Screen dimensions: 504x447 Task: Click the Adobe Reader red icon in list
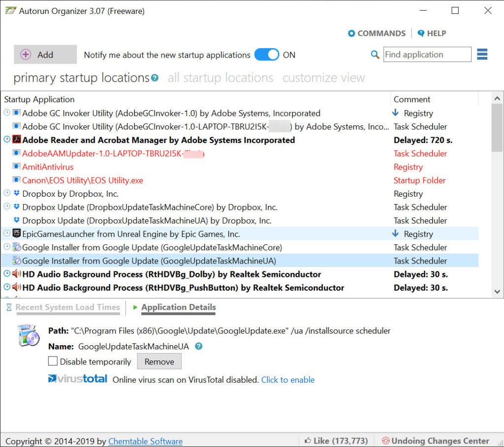coord(16,140)
